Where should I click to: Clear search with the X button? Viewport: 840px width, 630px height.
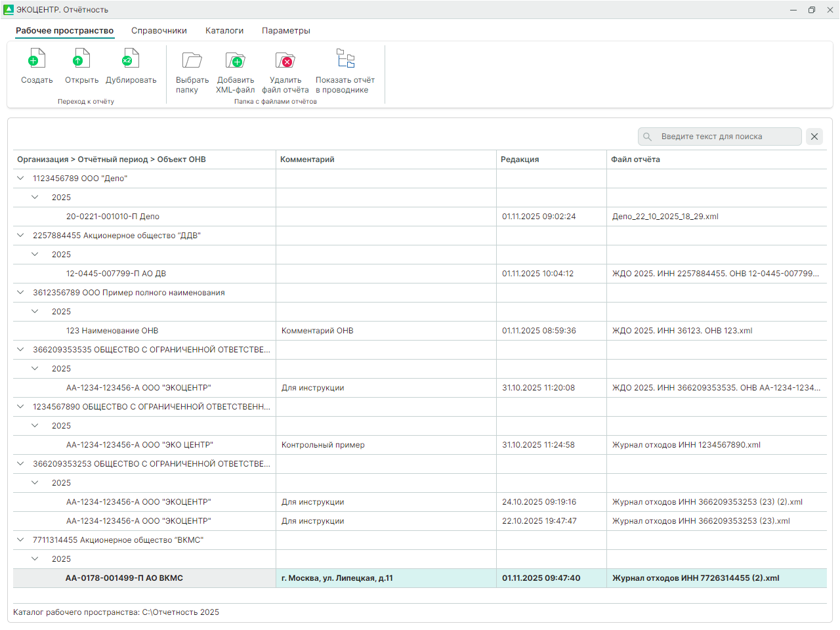pos(814,136)
